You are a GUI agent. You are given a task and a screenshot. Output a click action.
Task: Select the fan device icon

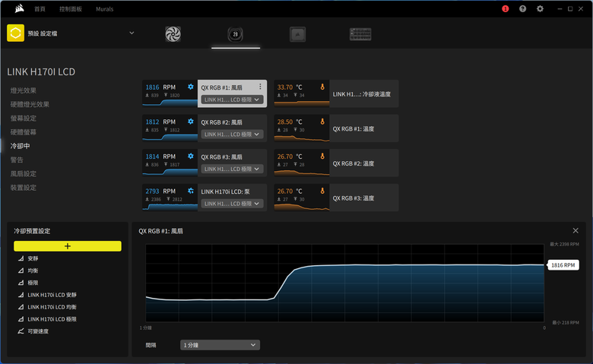[173, 34]
